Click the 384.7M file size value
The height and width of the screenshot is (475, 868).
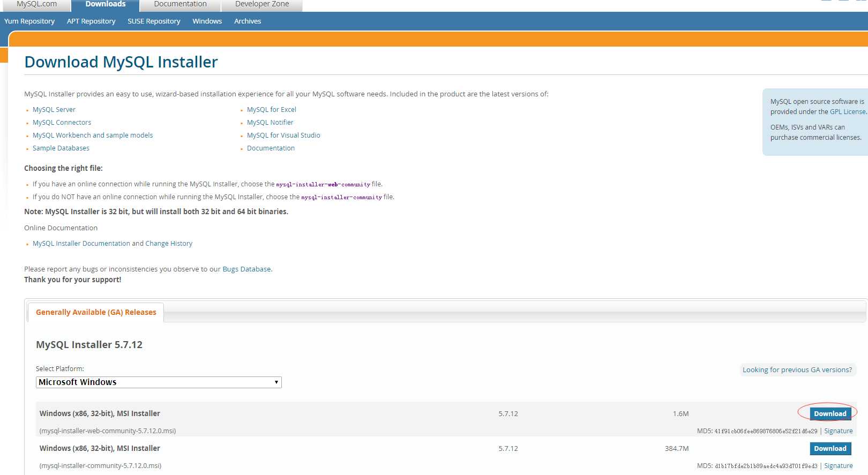click(x=677, y=449)
